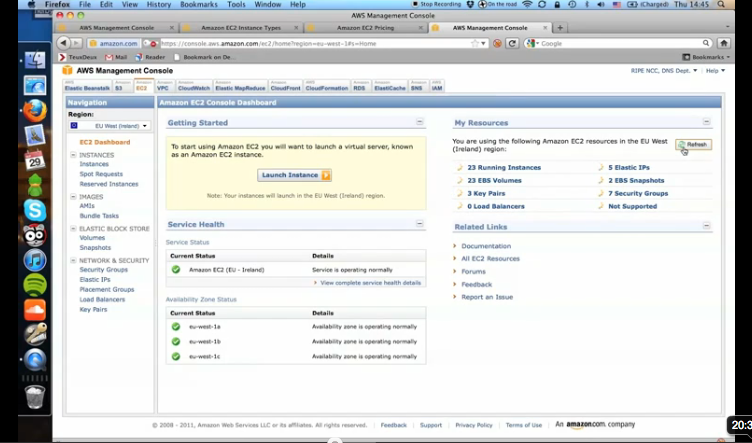Go to the browser home page

[x=724, y=43]
